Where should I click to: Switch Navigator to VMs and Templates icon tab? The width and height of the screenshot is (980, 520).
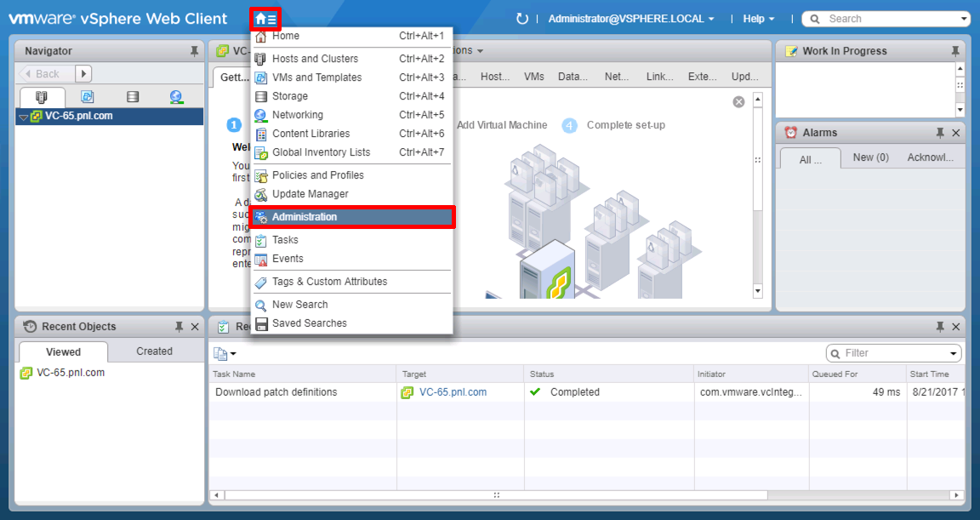coord(88,97)
